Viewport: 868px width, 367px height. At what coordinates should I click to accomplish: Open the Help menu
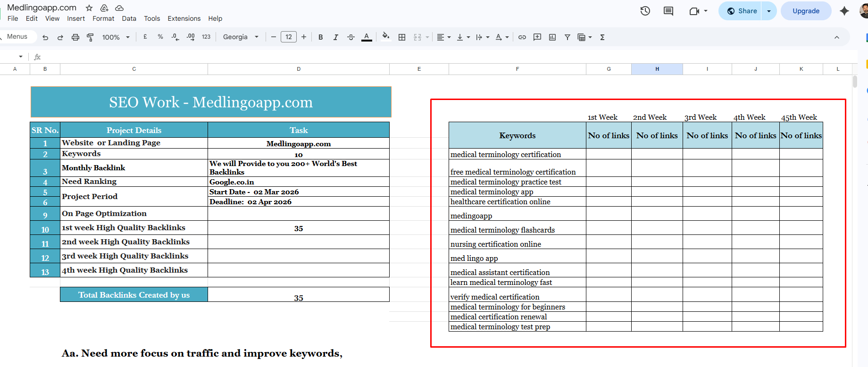(215, 18)
